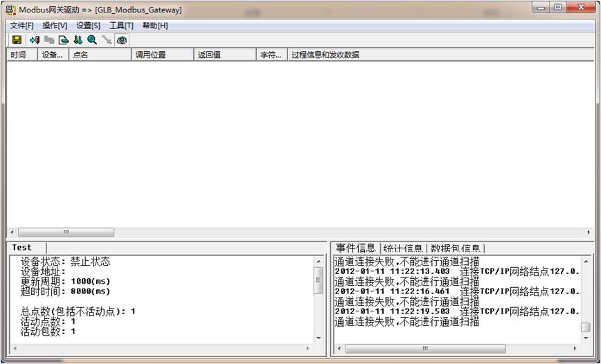601x364 pixels.
Task: Click the document export toolbar icon
Action: pos(64,40)
